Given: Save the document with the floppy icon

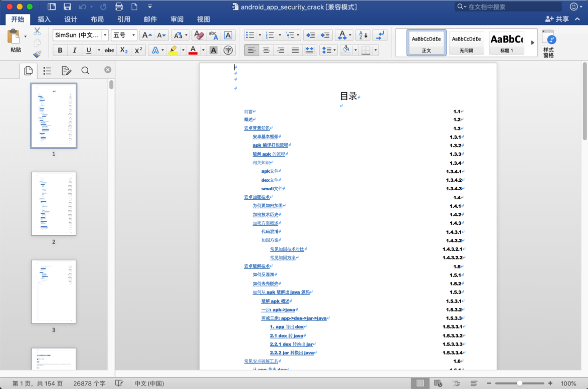Looking at the screenshot, I should pyautogui.click(x=67, y=7).
